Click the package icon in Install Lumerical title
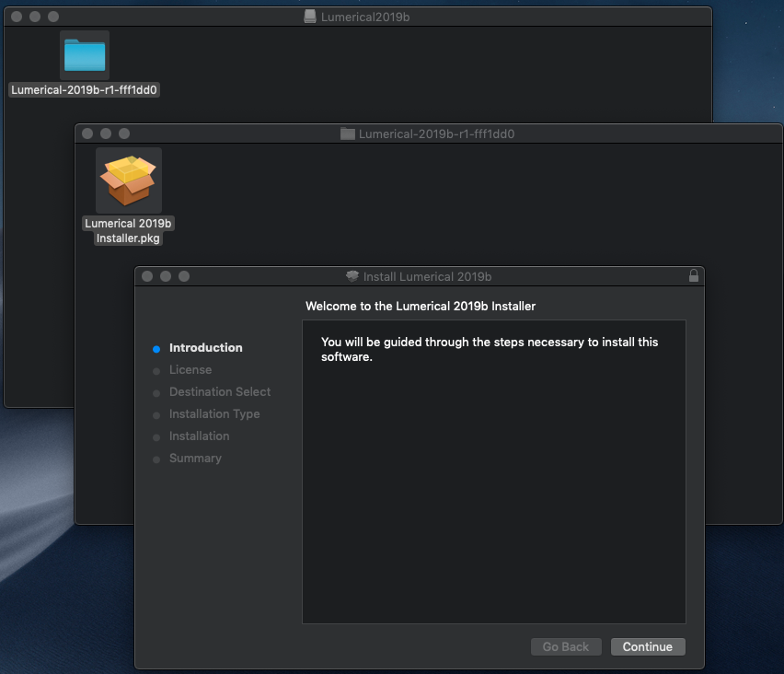784x674 pixels. [x=352, y=276]
